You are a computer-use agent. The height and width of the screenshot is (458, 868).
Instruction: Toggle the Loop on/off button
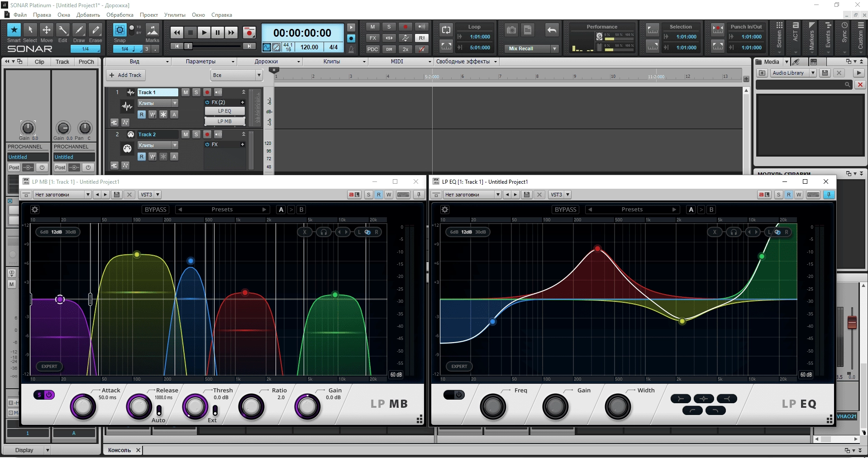[x=446, y=30]
